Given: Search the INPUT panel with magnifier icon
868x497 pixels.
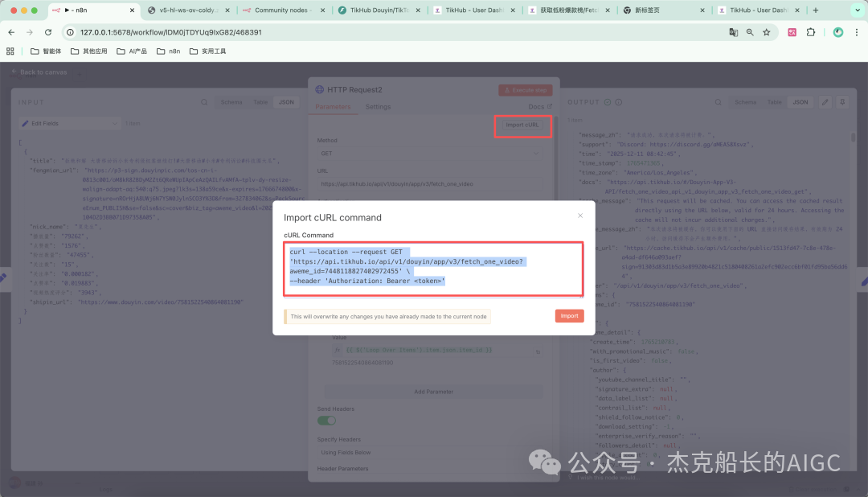Looking at the screenshot, I should (204, 102).
